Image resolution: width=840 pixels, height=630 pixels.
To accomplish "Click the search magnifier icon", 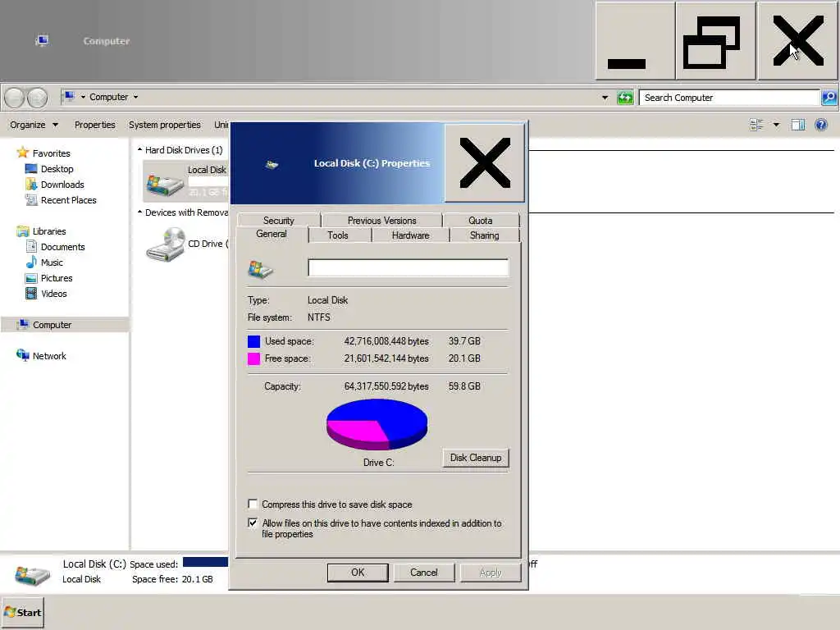I will point(829,98).
